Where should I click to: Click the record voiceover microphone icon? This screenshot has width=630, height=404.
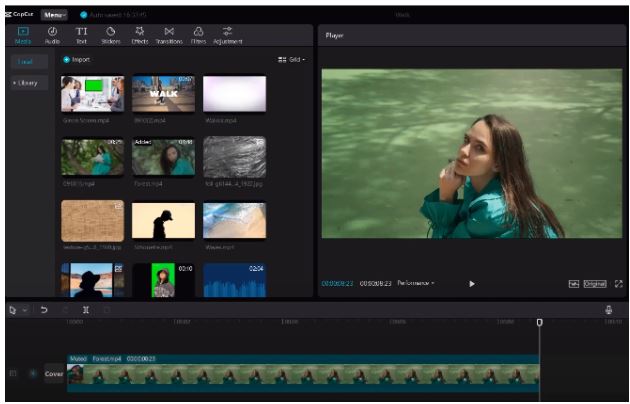pyautogui.click(x=609, y=310)
